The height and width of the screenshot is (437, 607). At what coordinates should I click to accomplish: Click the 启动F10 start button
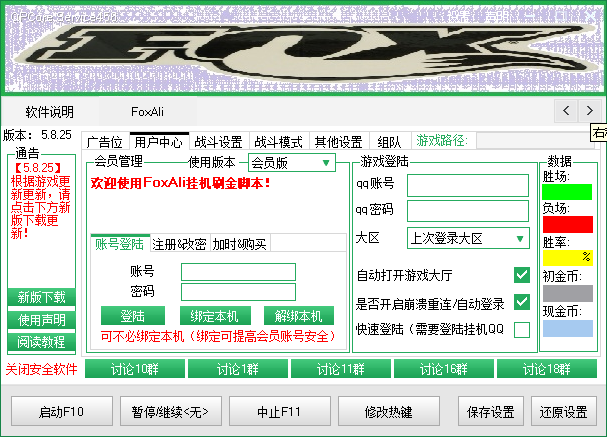(x=61, y=411)
